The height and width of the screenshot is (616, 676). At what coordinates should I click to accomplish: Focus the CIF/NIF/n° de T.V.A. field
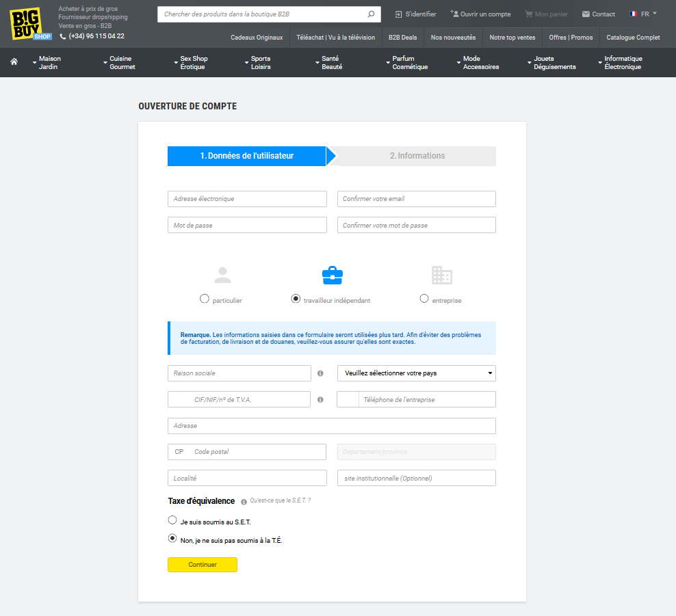(239, 399)
